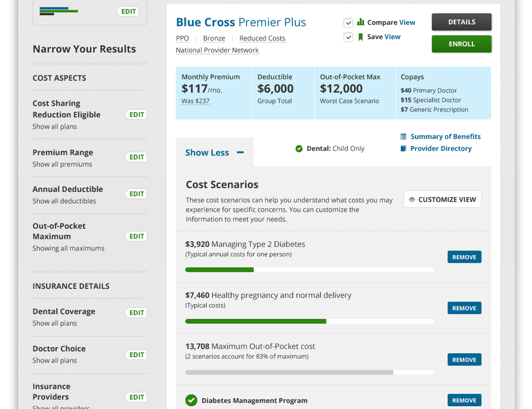Enroll in Blue Cross Premier Plus
The width and height of the screenshot is (532, 409).
pyautogui.click(x=461, y=44)
